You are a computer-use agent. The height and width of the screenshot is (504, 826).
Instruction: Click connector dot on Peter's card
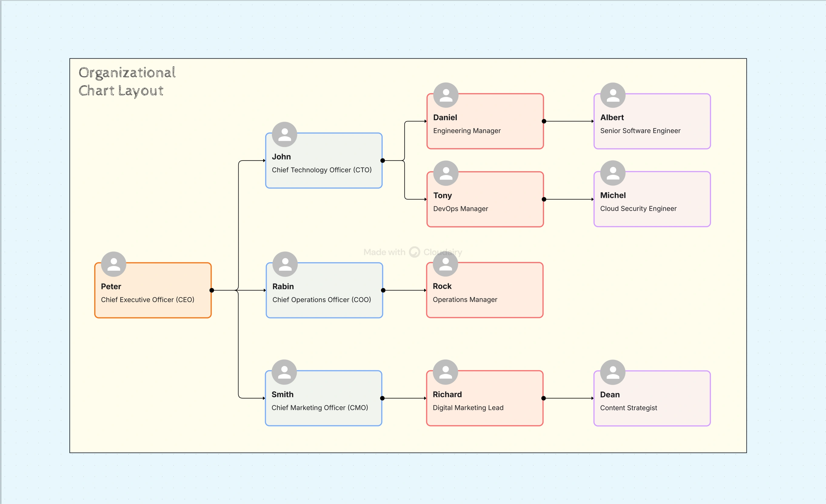tap(212, 290)
